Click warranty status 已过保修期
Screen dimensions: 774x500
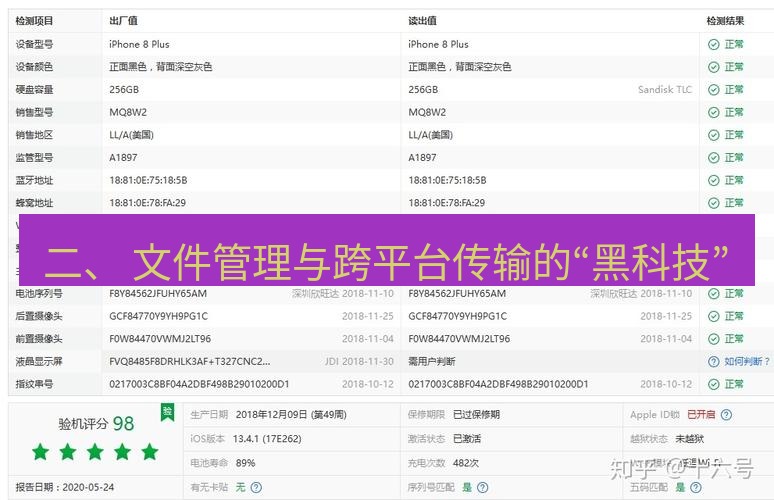[476, 415]
